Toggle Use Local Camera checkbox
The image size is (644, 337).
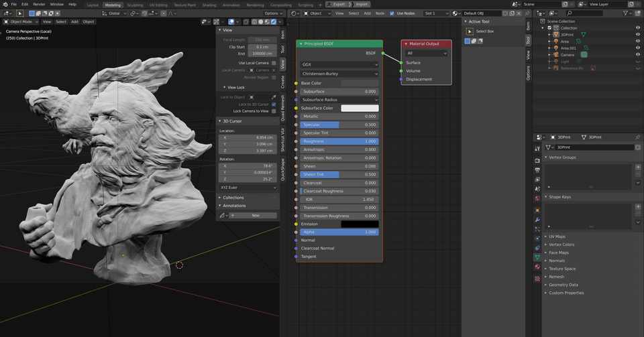(x=274, y=63)
